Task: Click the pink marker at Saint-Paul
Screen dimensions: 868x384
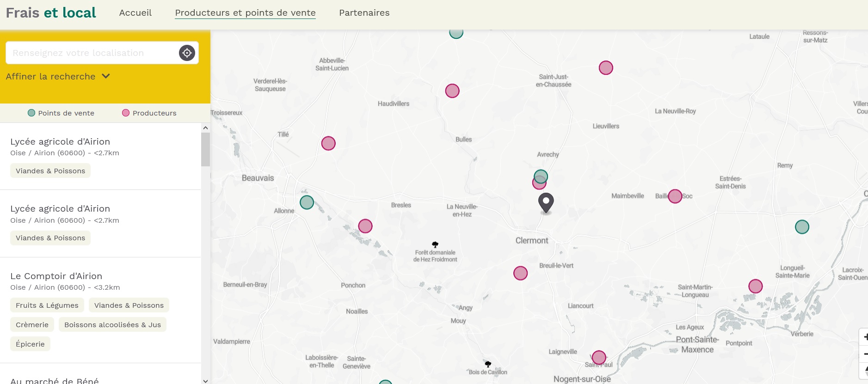Action: tap(599, 357)
